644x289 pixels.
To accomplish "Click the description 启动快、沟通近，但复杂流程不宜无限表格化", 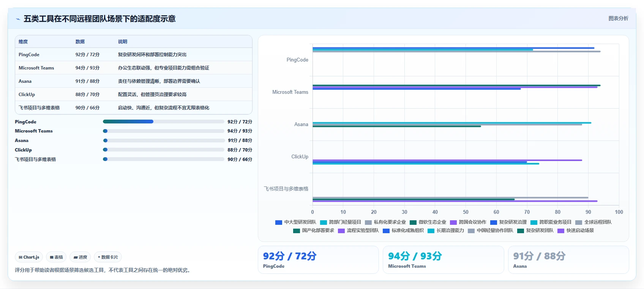I will 164,108.
